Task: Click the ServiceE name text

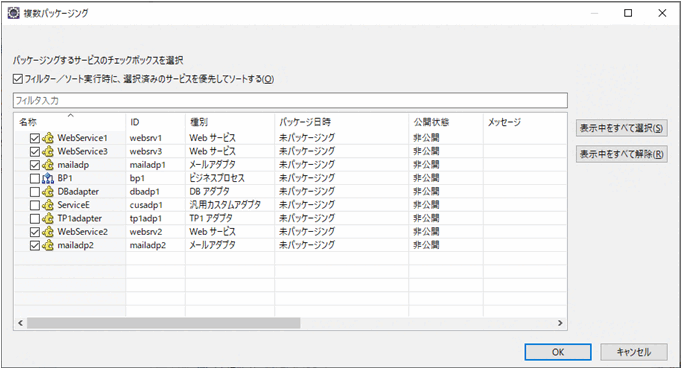Action: point(74,205)
